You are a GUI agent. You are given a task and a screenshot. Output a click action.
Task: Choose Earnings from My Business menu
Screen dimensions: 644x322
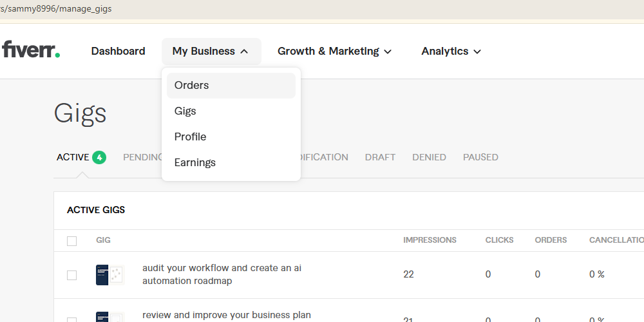[x=231, y=163]
